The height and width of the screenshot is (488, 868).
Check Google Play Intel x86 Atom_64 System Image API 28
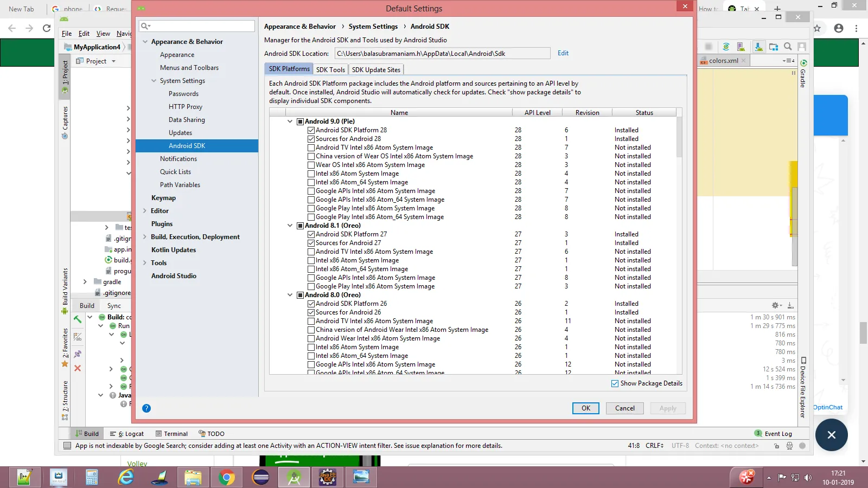coord(311,217)
